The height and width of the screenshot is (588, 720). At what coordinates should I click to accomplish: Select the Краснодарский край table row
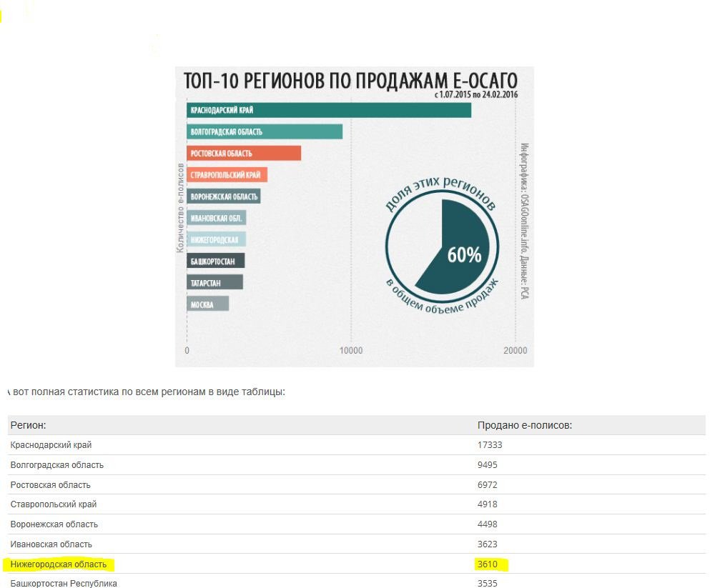[x=357, y=445]
